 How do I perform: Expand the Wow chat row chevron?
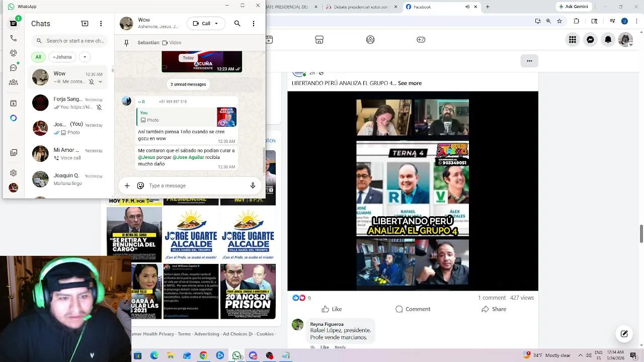(100, 81)
